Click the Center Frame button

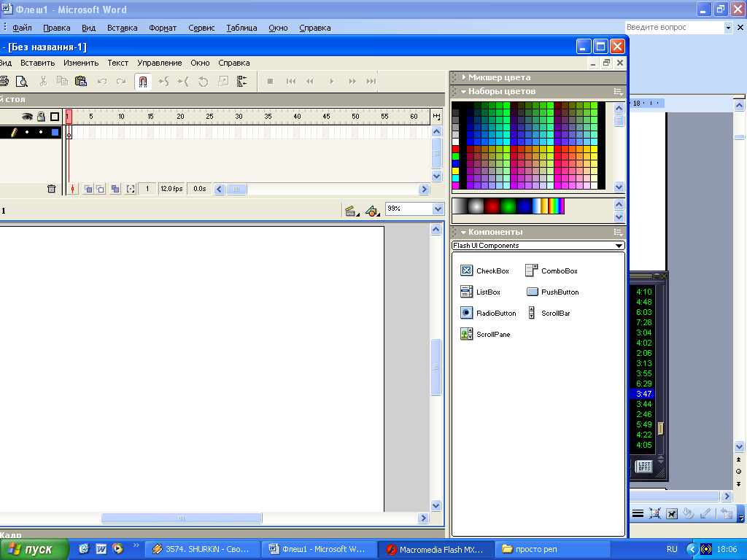(72, 189)
